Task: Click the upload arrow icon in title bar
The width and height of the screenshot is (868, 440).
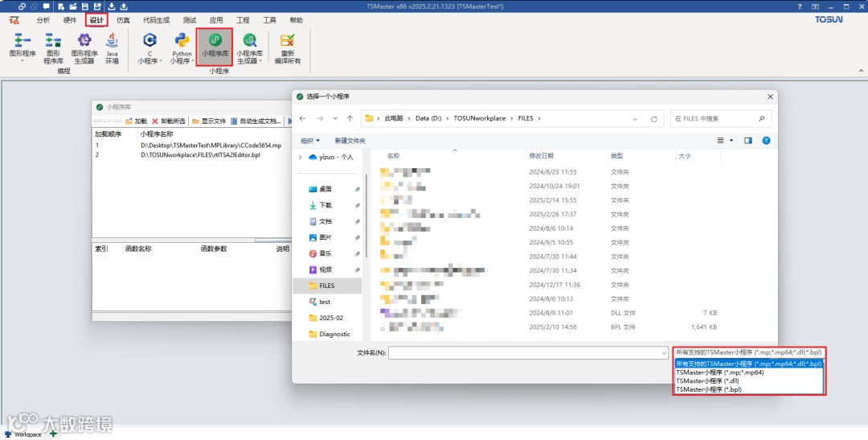Action: tap(124, 6)
